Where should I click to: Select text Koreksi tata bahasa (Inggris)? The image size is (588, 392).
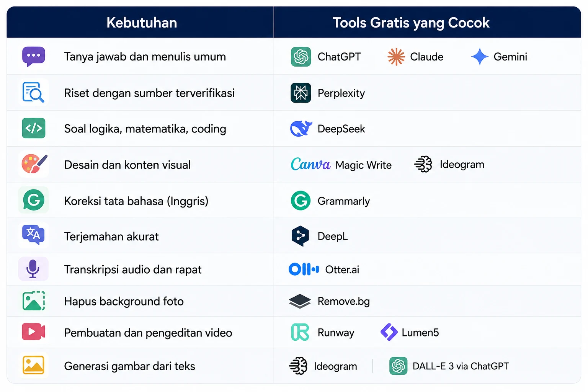136,201
